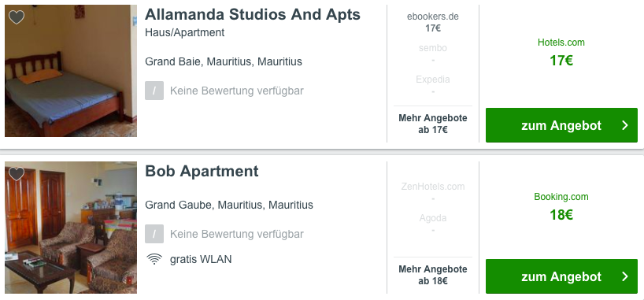Click the rating badge icon for Bob Apartment
Viewport: 644px width, 300px height.
154,234
